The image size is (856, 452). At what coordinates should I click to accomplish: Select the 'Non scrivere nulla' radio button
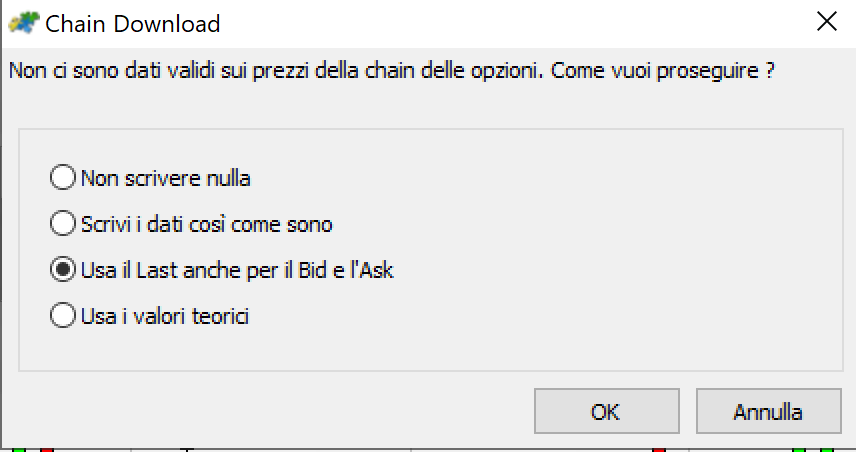63,177
